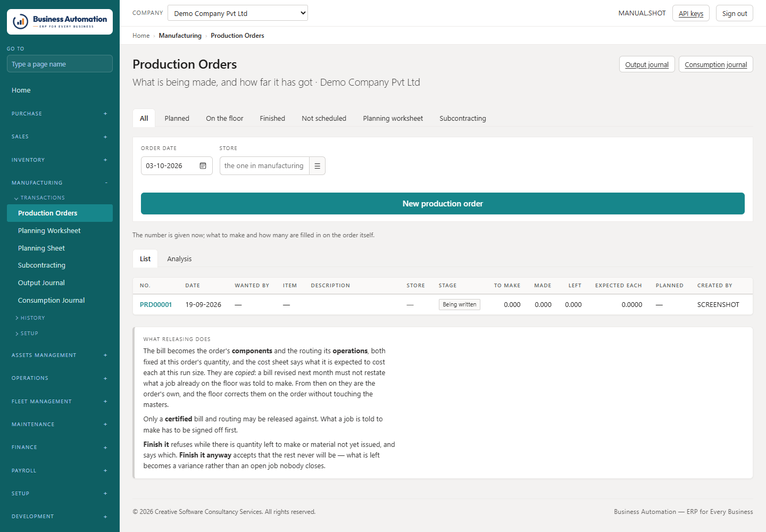Image resolution: width=766 pixels, height=532 pixels.
Task: Expand the Sales menu section
Action: click(60, 137)
